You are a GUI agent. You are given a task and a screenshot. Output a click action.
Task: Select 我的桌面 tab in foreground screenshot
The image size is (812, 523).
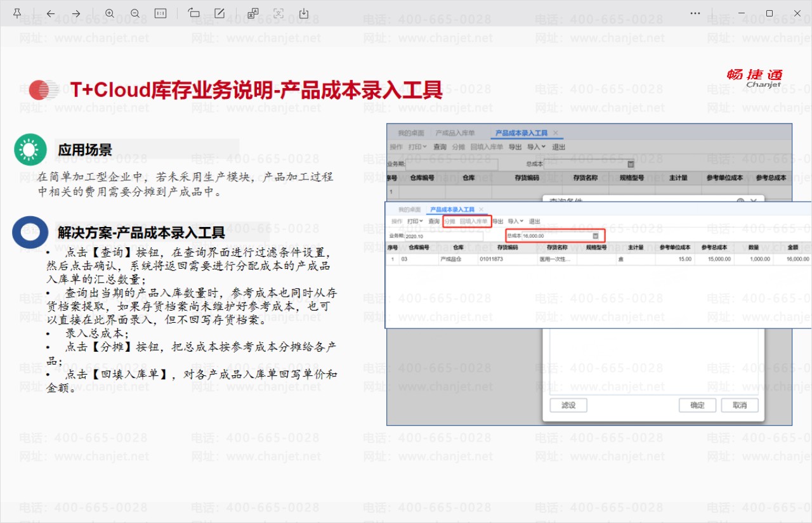tap(409, 209)
